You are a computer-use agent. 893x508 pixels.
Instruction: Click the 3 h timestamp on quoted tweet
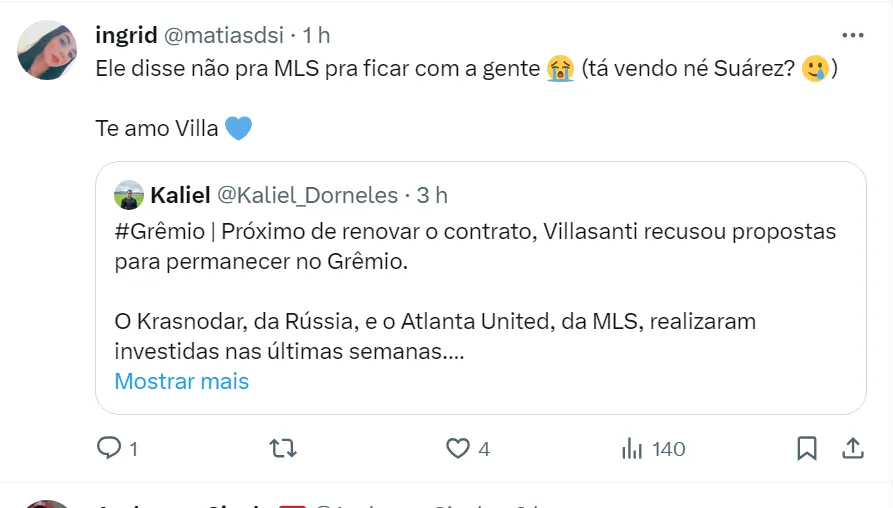pos(433,195)
